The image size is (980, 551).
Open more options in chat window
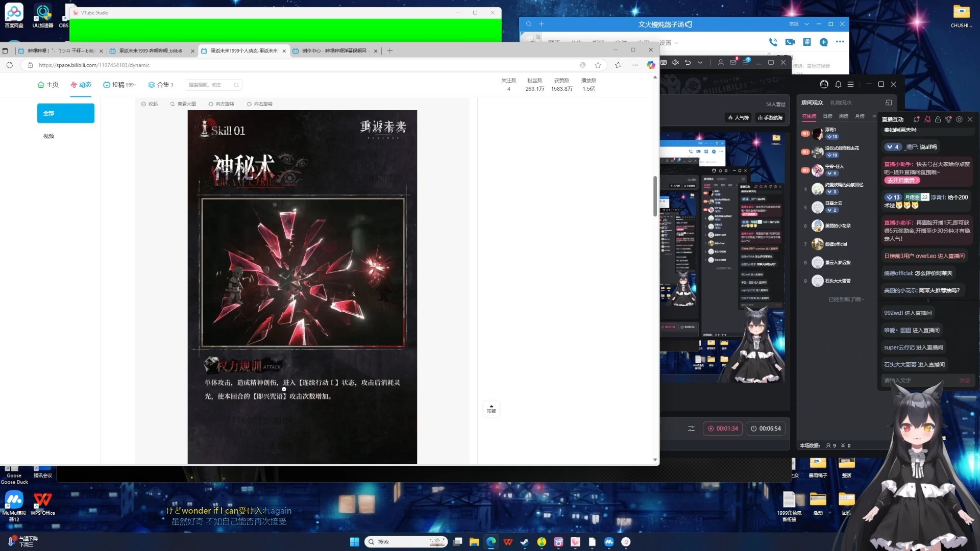[840, 42]
